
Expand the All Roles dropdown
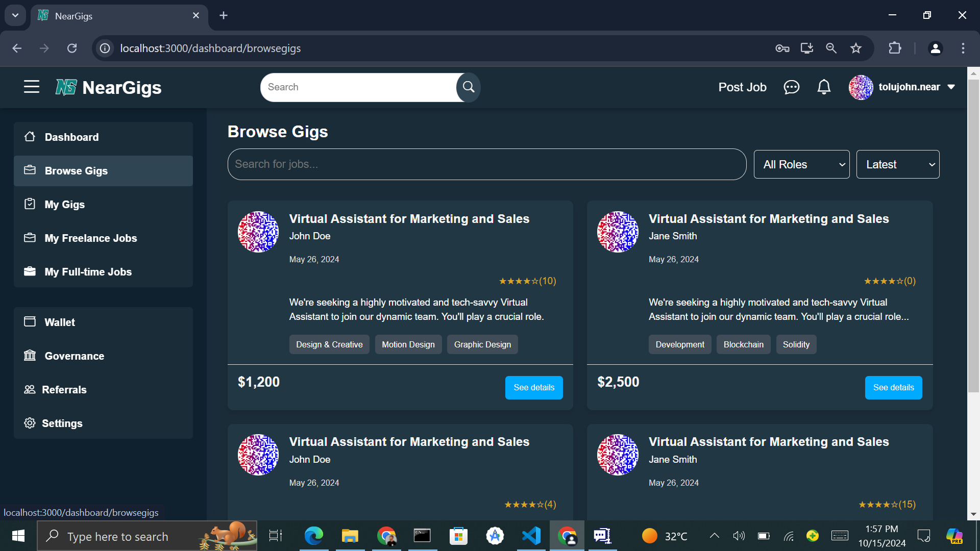(801, 164)
